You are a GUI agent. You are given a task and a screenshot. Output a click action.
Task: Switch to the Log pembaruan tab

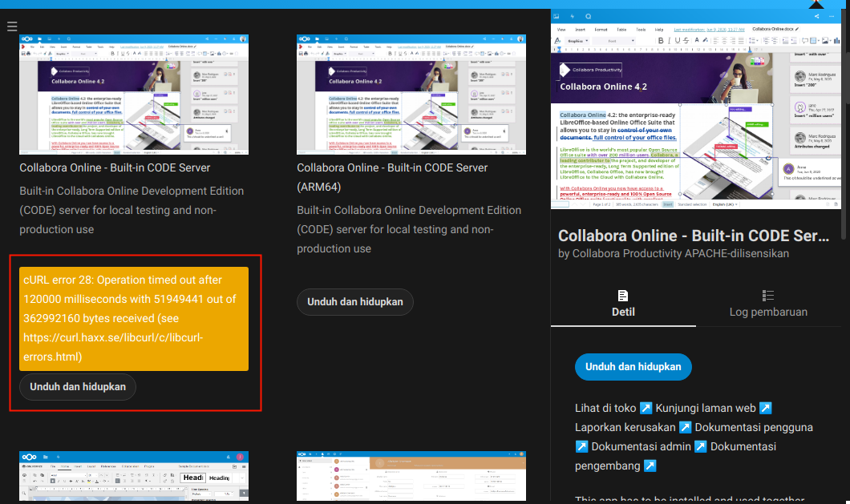[x=768, y=304]
